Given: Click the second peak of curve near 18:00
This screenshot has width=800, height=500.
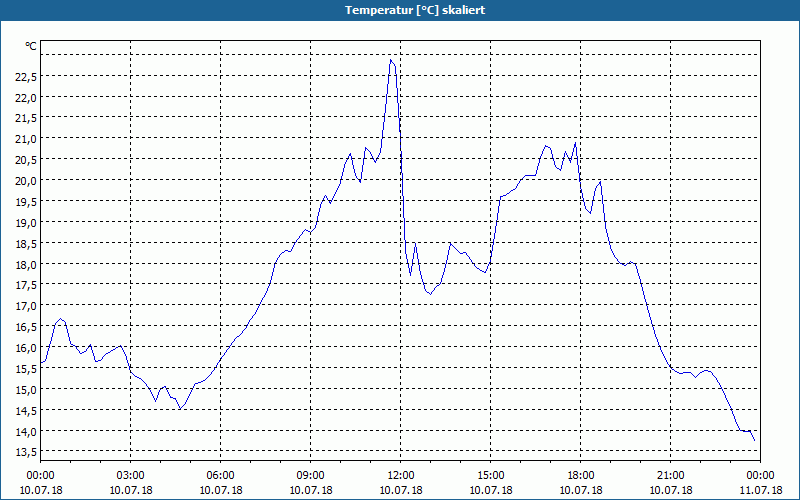Looking at the screenshot, I should (x=576, y=143).
